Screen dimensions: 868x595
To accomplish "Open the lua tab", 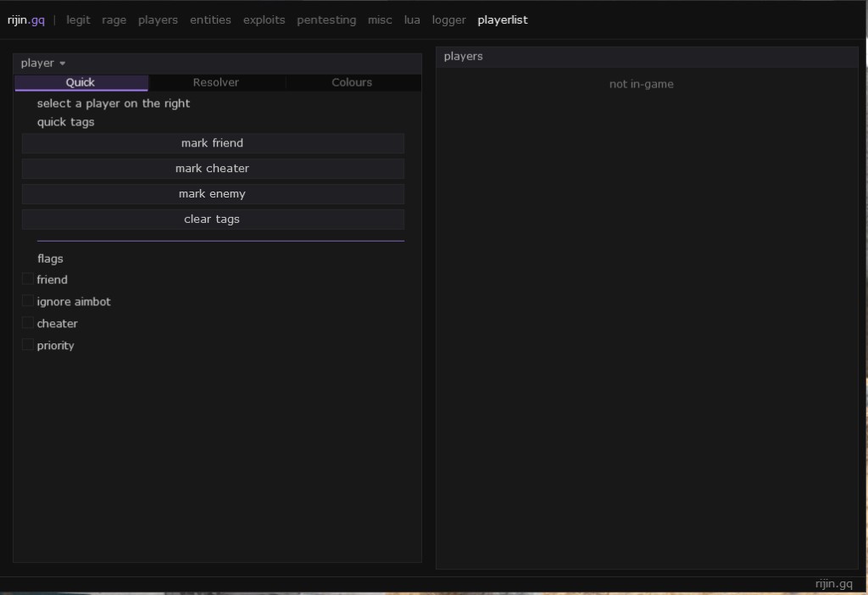I will coord(412,20).
